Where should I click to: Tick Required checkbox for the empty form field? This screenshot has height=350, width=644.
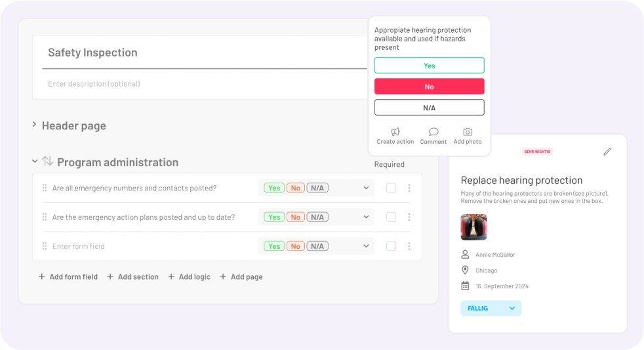click(x=391, y=246)
